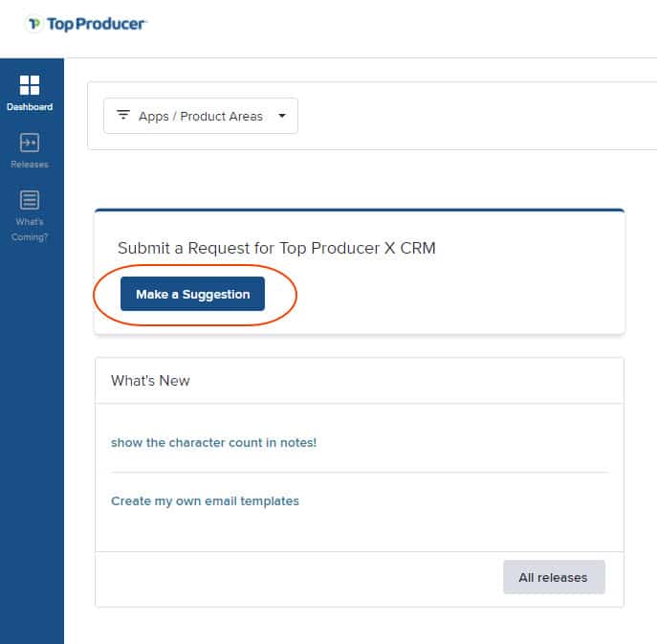Click the All releases button
Screen dimensions: 657x644
pos(554,577)
